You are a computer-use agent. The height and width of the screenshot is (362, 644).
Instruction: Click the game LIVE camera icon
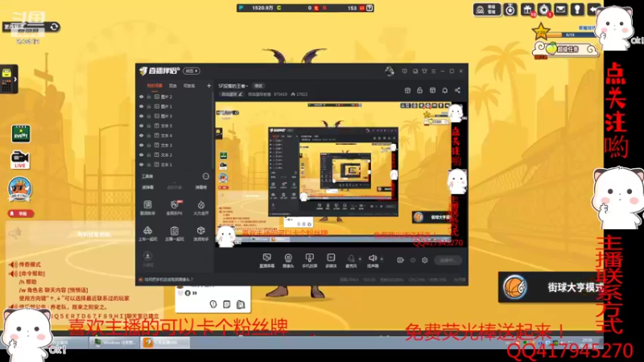pyautogui.click(x=19, y=159)
